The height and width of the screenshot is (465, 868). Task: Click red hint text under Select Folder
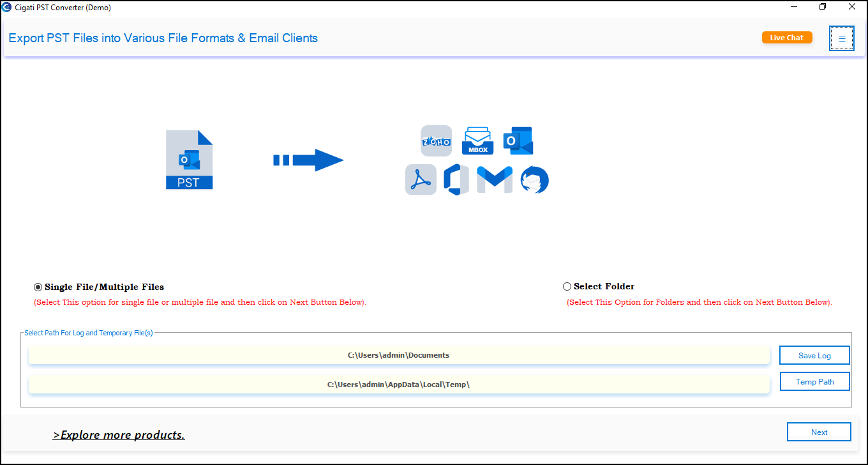[x=700, y=302]
